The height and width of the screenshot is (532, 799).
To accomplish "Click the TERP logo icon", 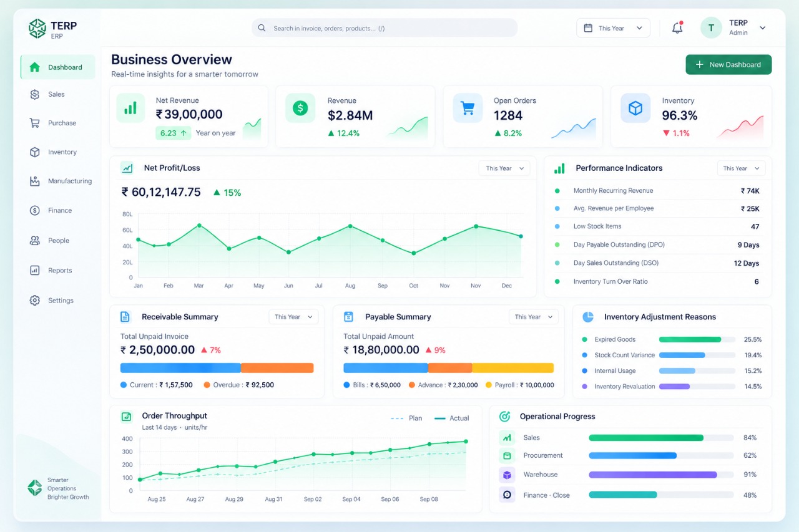I will coord(37,28).
